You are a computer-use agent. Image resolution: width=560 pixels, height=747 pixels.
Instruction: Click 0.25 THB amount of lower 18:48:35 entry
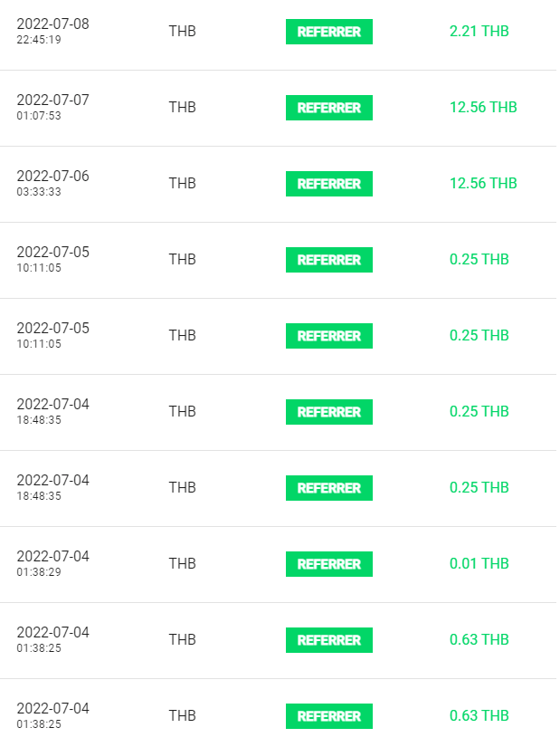[x=479, y=487]
